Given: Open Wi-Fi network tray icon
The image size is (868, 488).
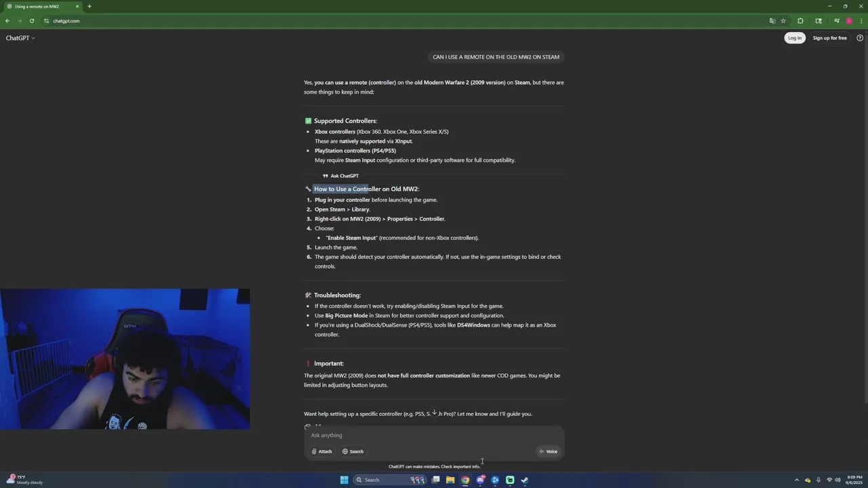Looking at the screenshot, I should (829, 480).
